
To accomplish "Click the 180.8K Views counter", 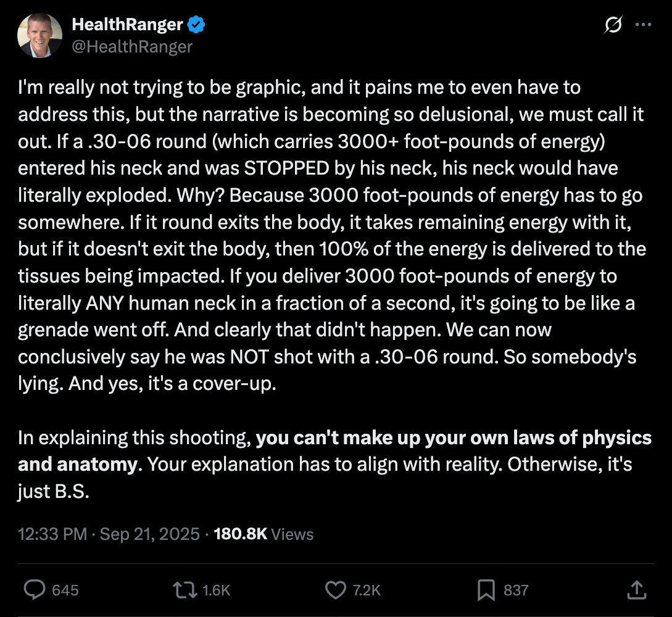I will pyautogui.click(x=263, y=534).
